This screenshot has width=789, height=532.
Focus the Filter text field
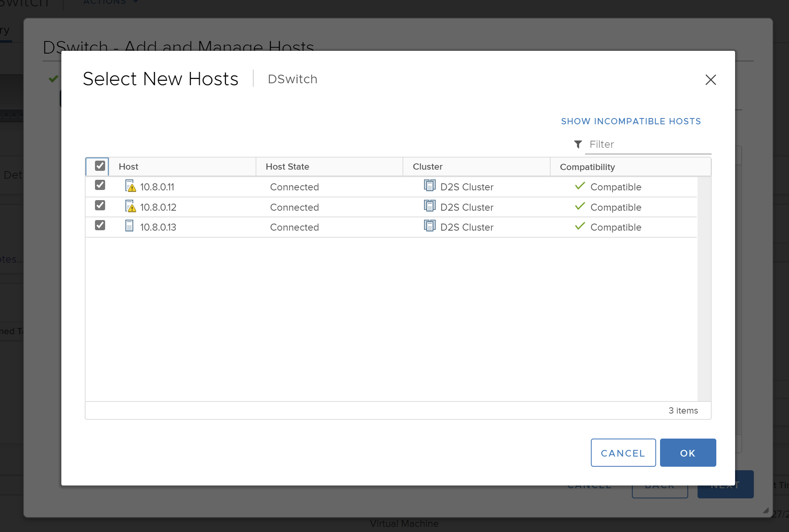point(647,145)
